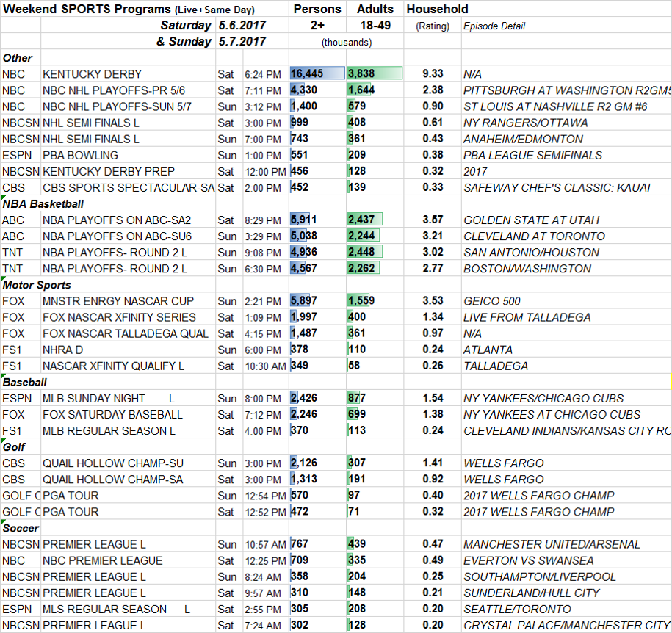Click the NY RANGERS/OTTAWA cell
This screenshot has width=672, height=633.
pyautogui.click(x=566, y=123)
